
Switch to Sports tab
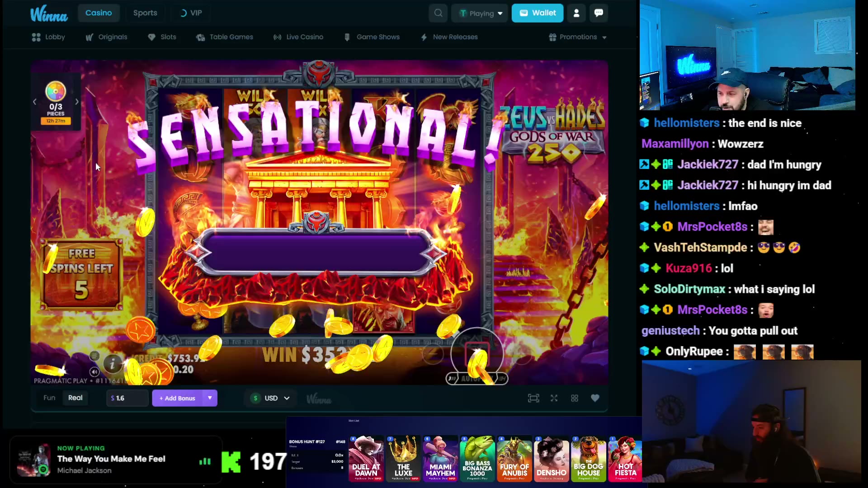coord(145,13)
